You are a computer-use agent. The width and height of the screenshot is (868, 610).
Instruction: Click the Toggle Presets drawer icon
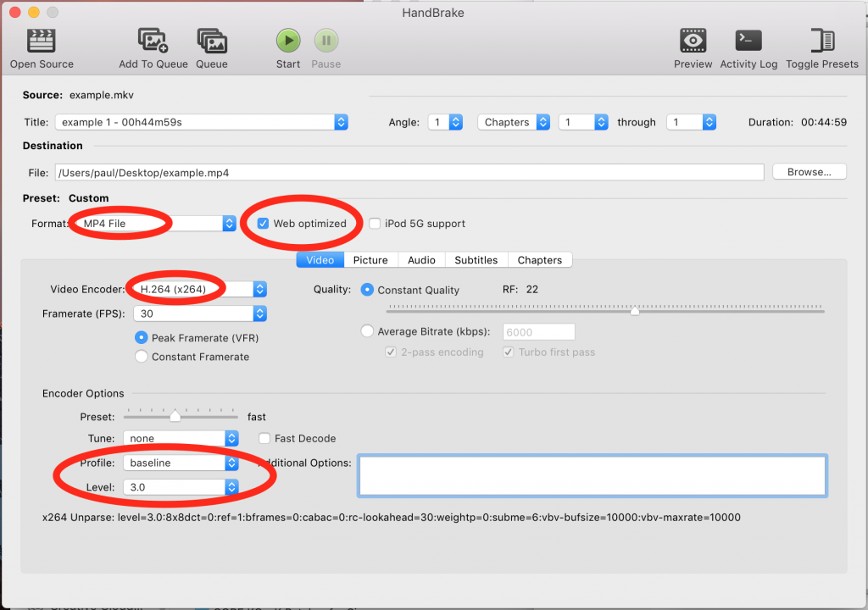(x=822, y=41)
